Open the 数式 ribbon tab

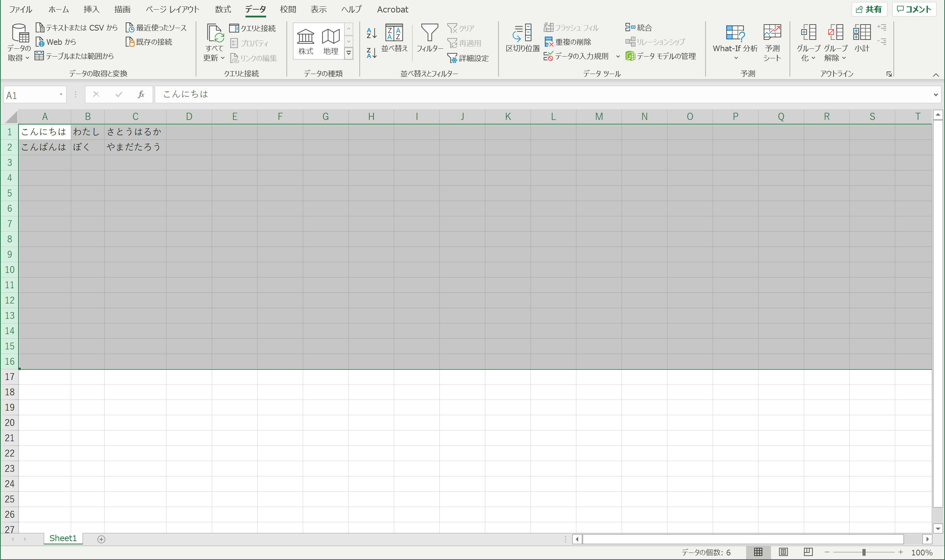click(223, 10)
